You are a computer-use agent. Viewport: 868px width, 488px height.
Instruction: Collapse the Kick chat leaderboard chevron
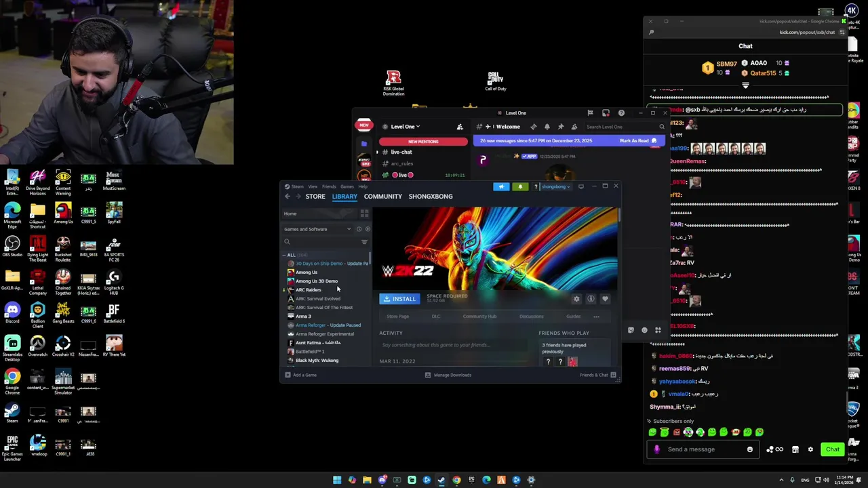coord(745,86)
